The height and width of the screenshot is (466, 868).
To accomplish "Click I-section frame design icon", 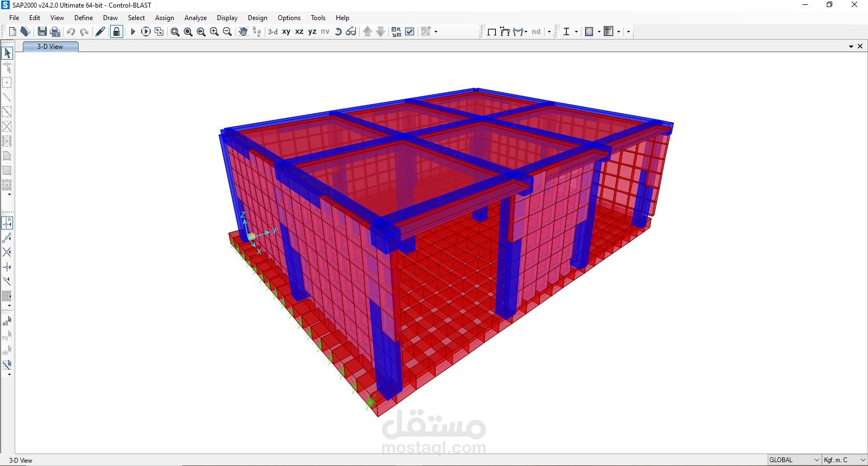I will point(566,31).
